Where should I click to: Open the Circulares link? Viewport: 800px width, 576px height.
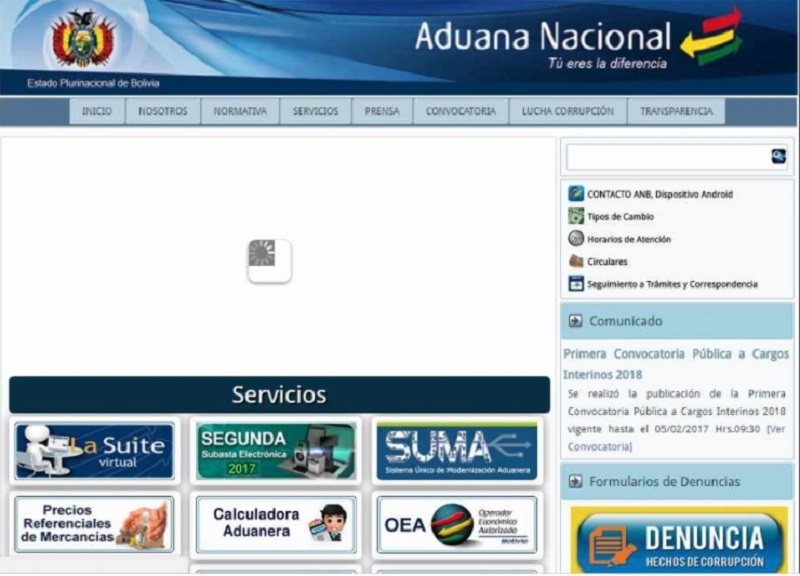coord(607,262)
